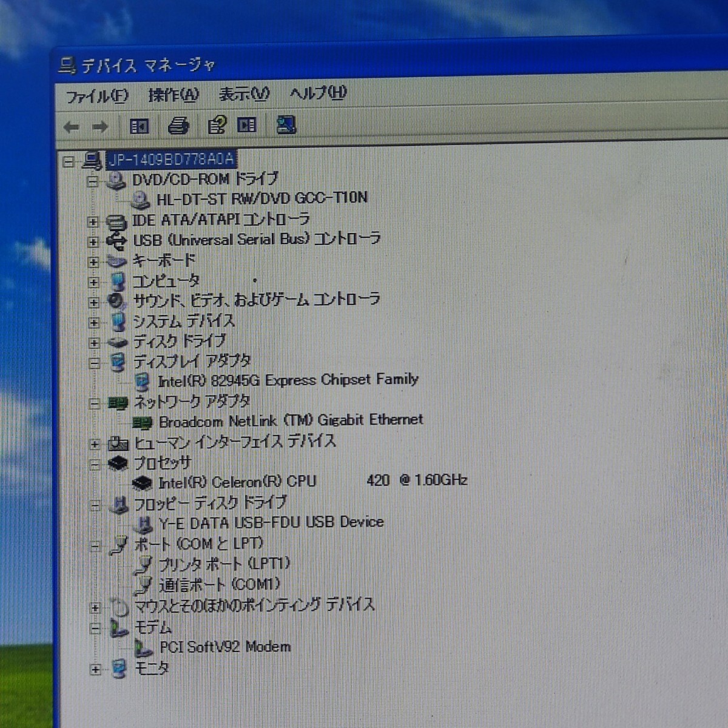Screen dimensions: 728x728
Task: Select the DVD/CD-ROM drive category icon
Action: [115, 180]
